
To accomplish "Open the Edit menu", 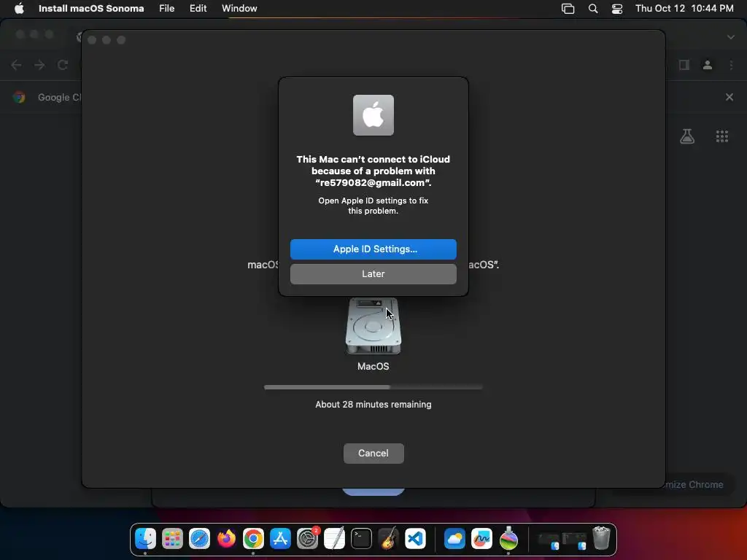I will [198, 8].
